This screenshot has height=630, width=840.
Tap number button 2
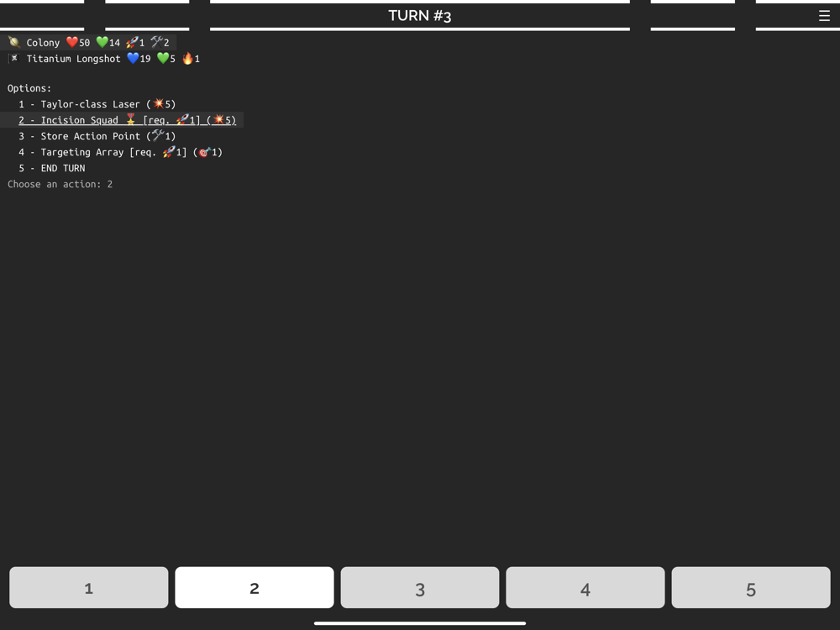pos(255,588)
